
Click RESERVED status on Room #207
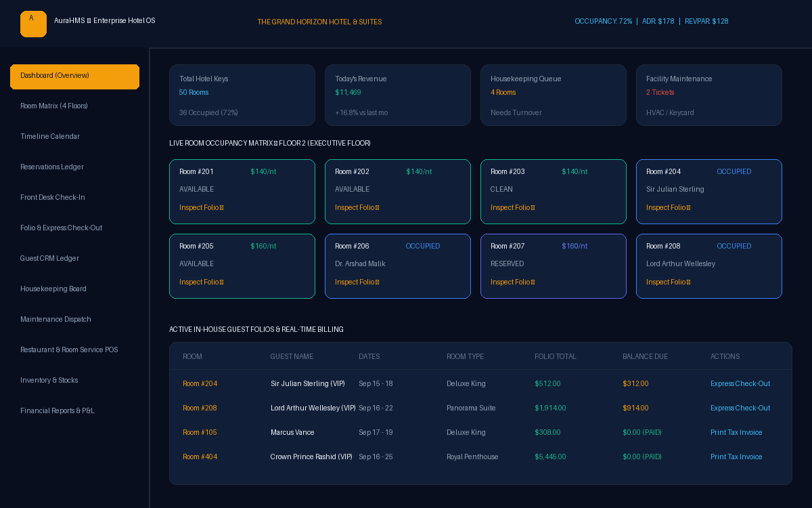tap(507, 264)
